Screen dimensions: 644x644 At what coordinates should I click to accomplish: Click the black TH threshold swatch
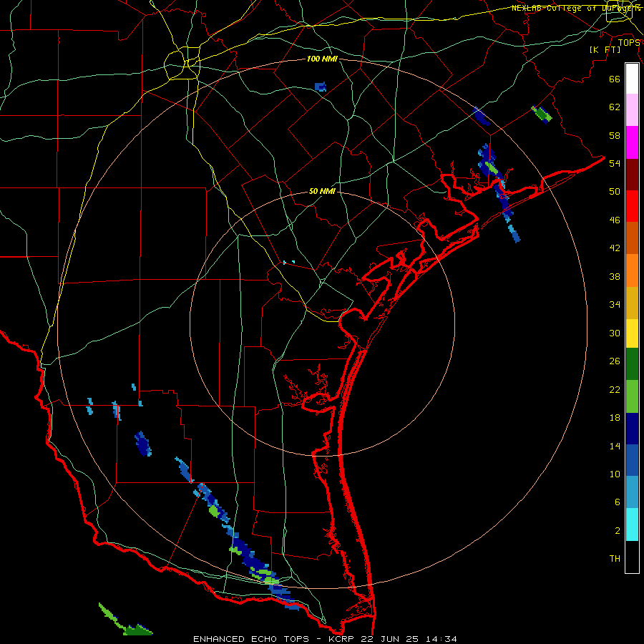pos(632,557)
